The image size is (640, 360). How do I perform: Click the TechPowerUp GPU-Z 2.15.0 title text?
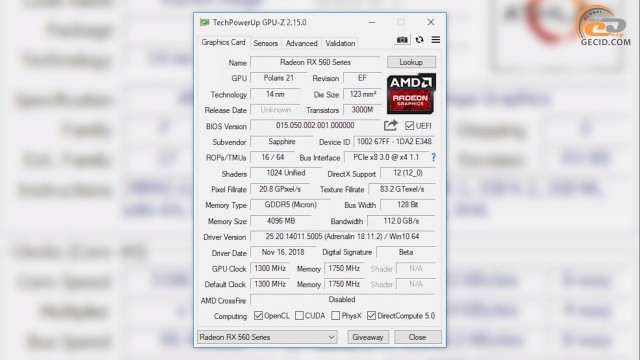[x=259, y=22]
